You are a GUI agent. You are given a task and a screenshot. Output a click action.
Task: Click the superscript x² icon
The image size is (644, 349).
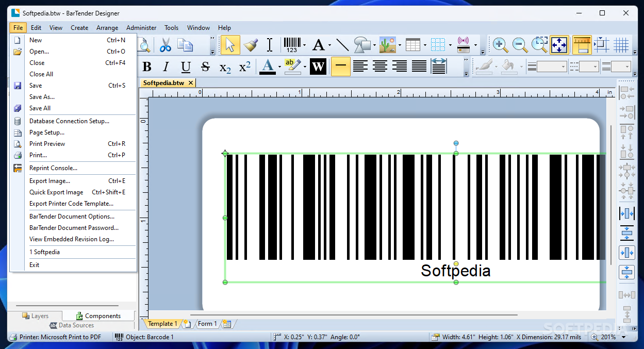click(x=245, y=67)
